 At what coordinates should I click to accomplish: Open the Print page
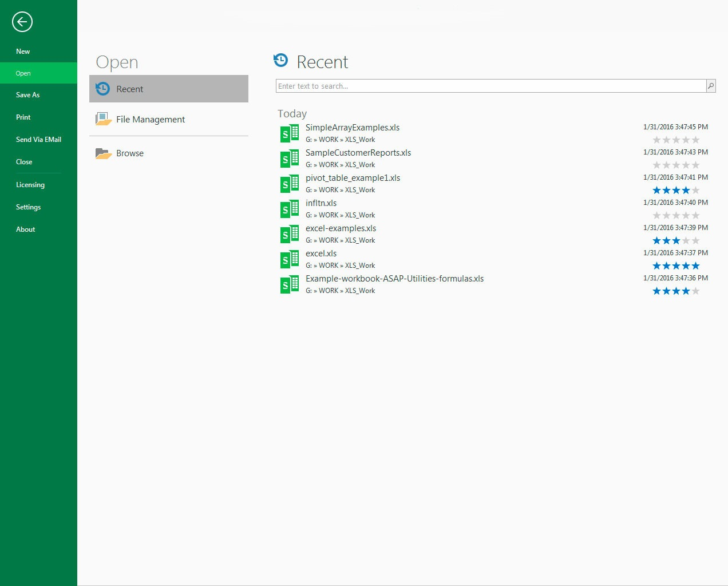point(23,117)
